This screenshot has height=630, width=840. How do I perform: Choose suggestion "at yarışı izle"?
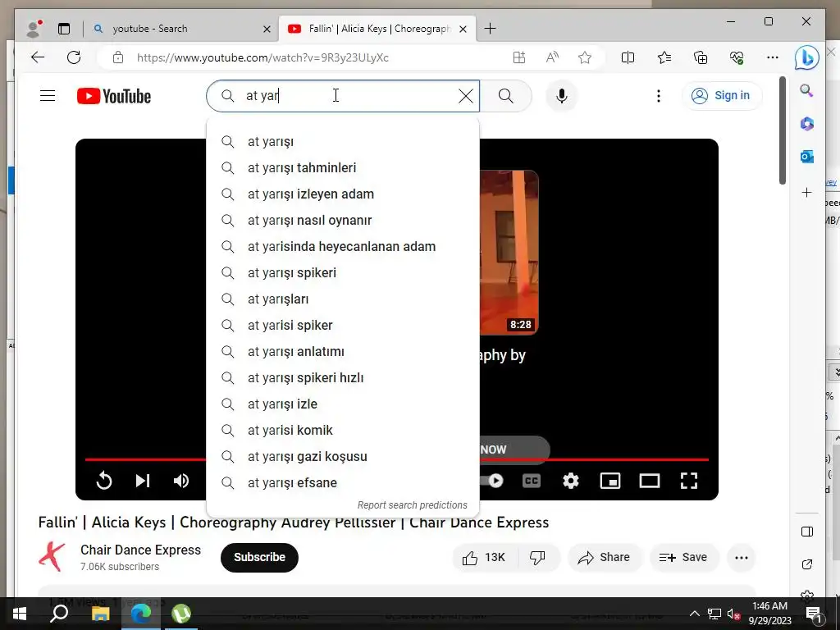point(343,404)
